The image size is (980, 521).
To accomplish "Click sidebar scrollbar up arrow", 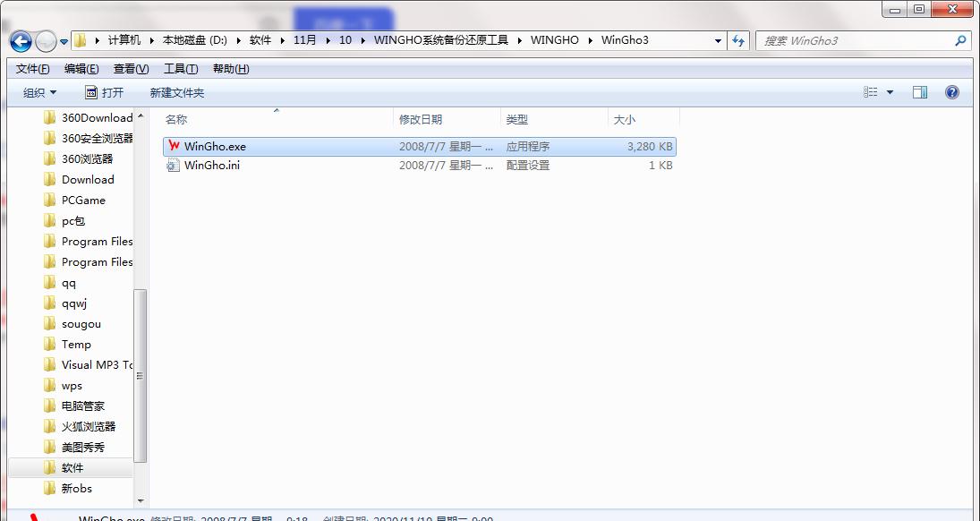I will point(141,116).
